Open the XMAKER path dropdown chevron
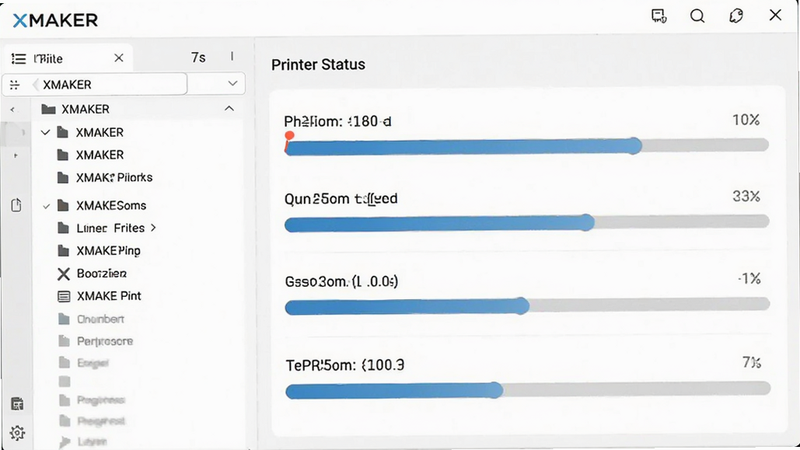Screen dimensions: 800x450 pyautogui.click(x=233, y=83)
